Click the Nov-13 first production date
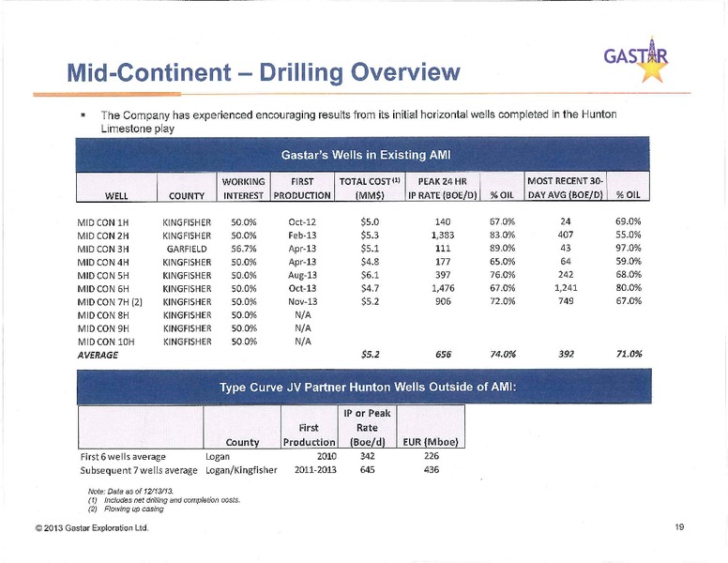This screenshot has height=563, width=728. (x=302, y=301)
